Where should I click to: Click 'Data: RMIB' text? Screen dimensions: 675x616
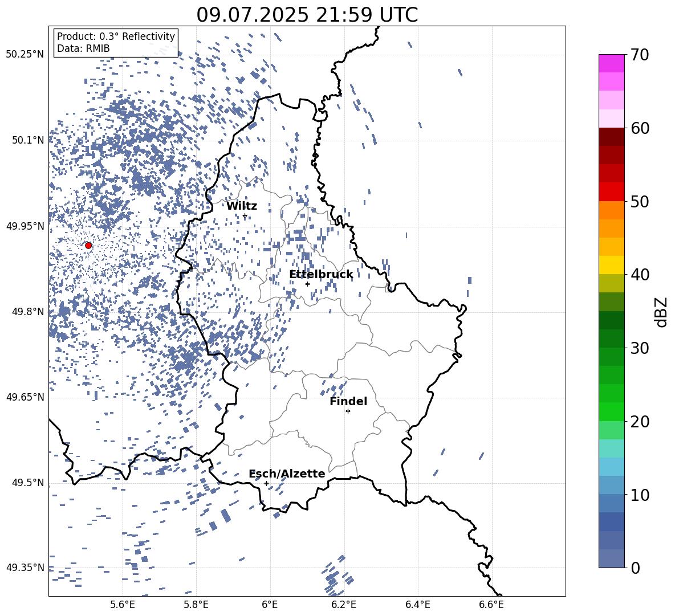pos(83,48)
